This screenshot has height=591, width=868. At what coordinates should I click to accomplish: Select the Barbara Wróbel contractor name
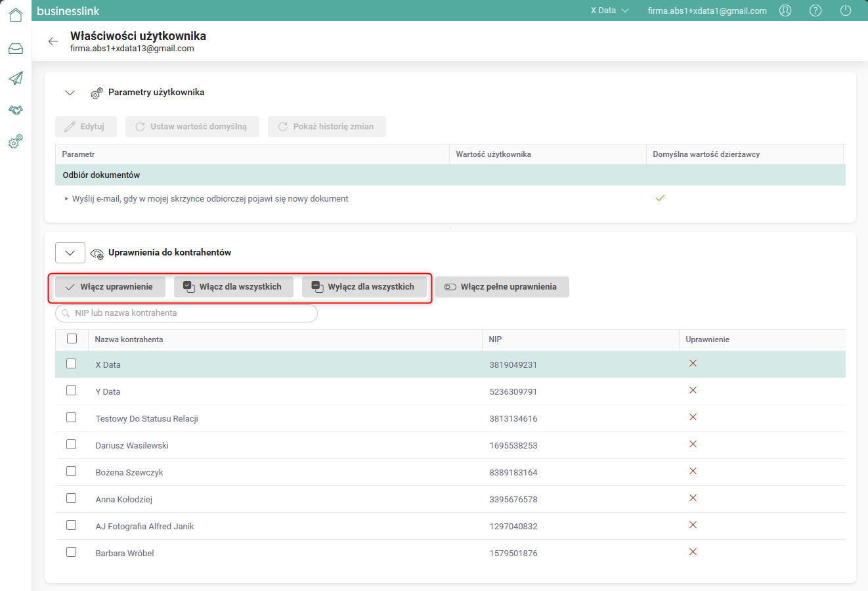(125, 554)
